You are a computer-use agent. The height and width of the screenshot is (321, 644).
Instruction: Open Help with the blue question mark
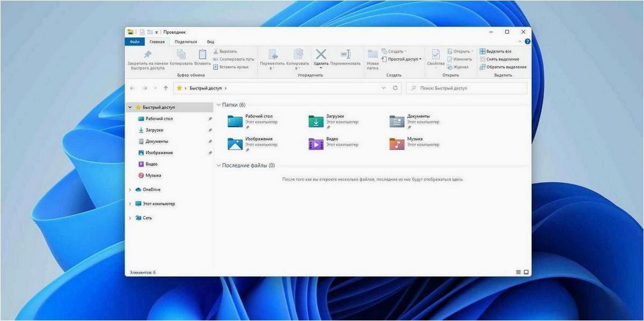(x=528, y=41)
